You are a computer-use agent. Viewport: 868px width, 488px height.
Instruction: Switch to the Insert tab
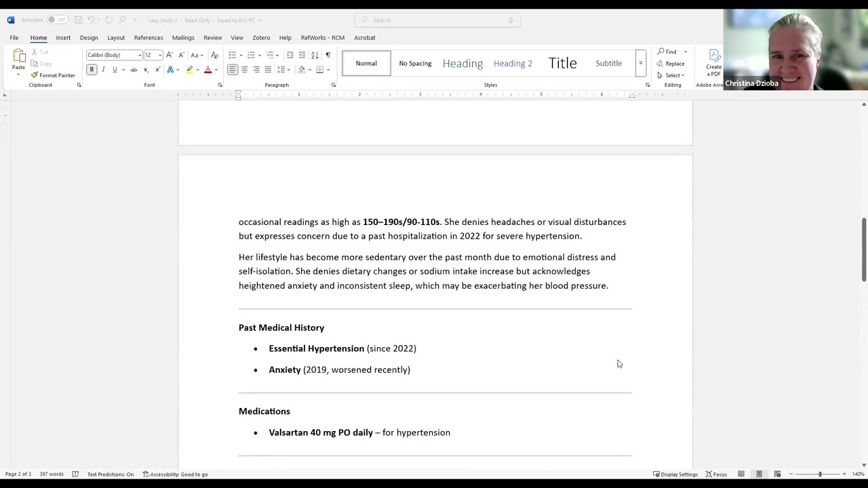coord(63,37)
